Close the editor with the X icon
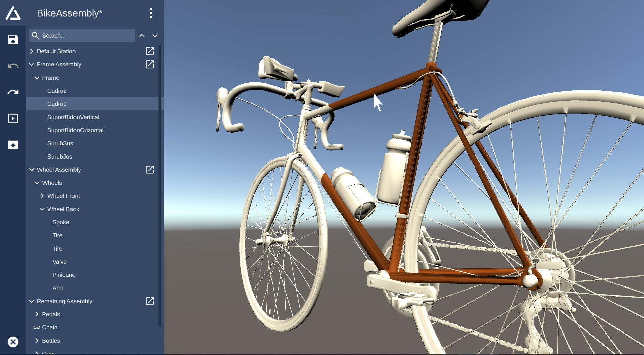Viewport: 644px width, 355px height. tap(13, 342)
